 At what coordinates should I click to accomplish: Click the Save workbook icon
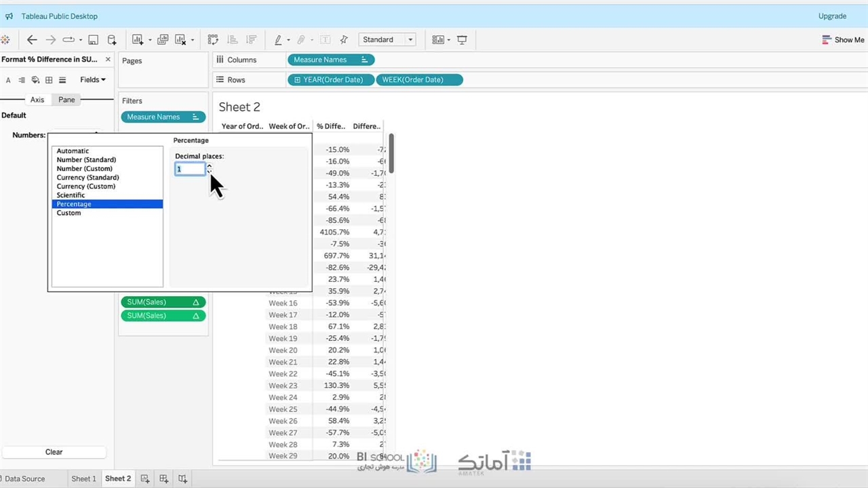click(x=94, y=40)
